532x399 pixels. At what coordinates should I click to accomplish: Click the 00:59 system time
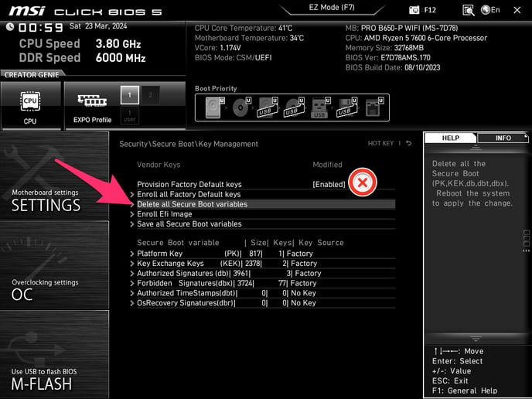41,28
